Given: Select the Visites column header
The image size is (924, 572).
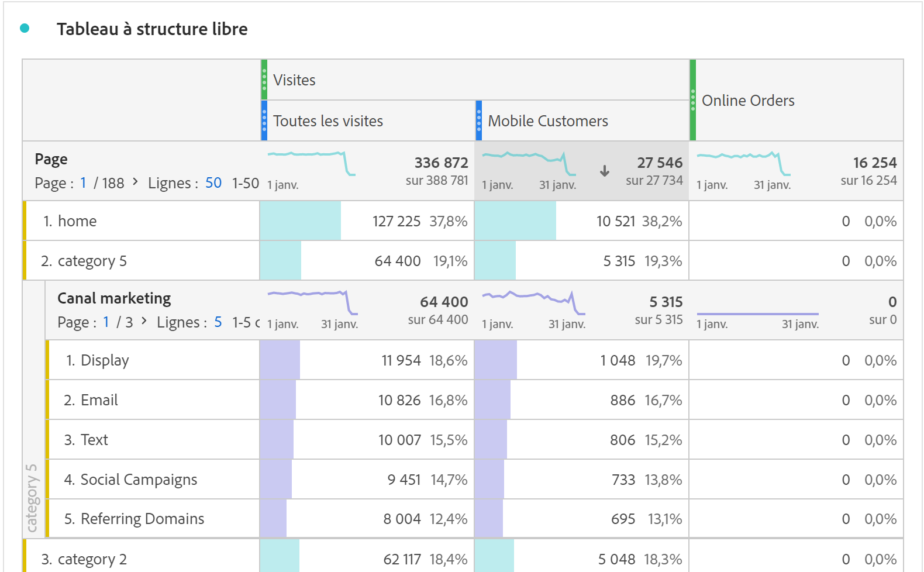Looking at the screenshot, I should click(x=475, y=80).
